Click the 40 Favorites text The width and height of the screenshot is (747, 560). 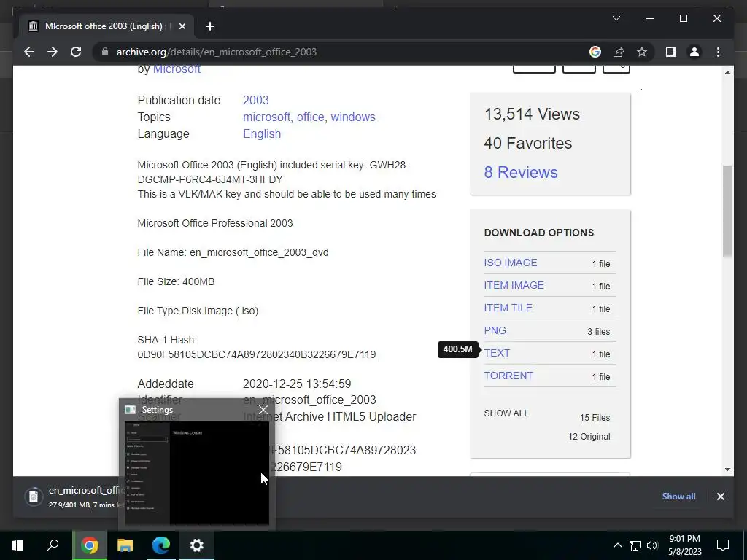point(528,144)
